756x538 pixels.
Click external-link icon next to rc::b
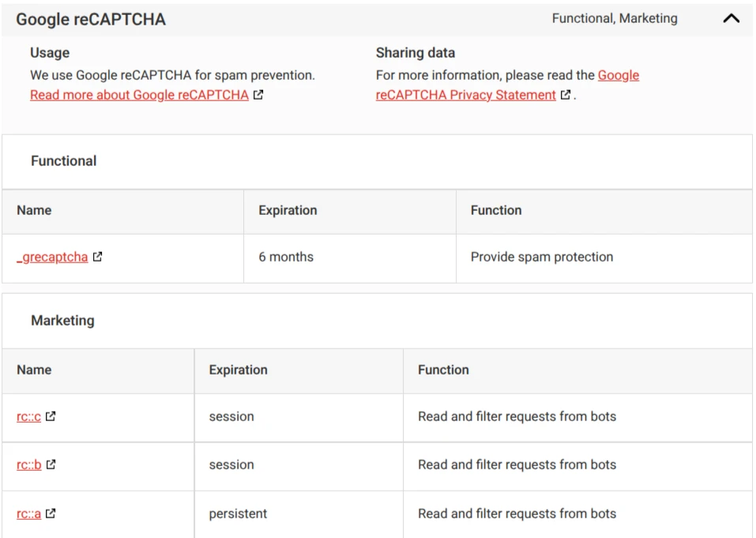coord(51,465)
